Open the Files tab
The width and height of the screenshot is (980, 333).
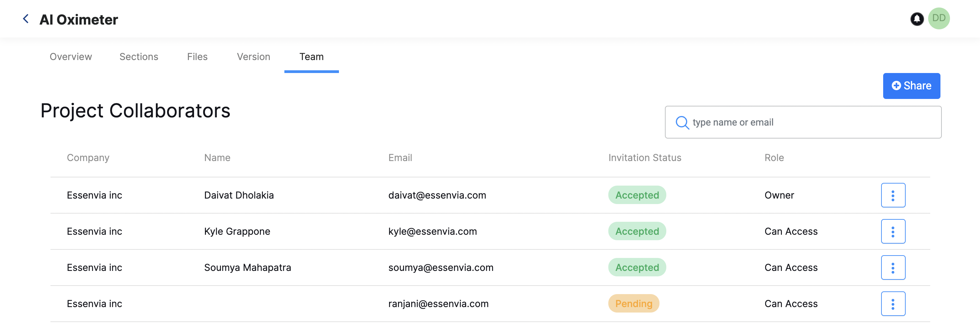[x=197, y=57]
